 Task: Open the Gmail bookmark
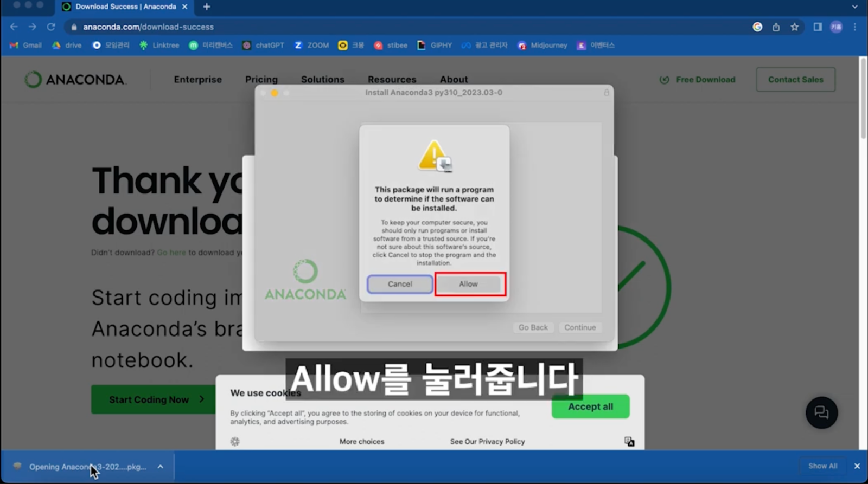click(x=25, y=46)
